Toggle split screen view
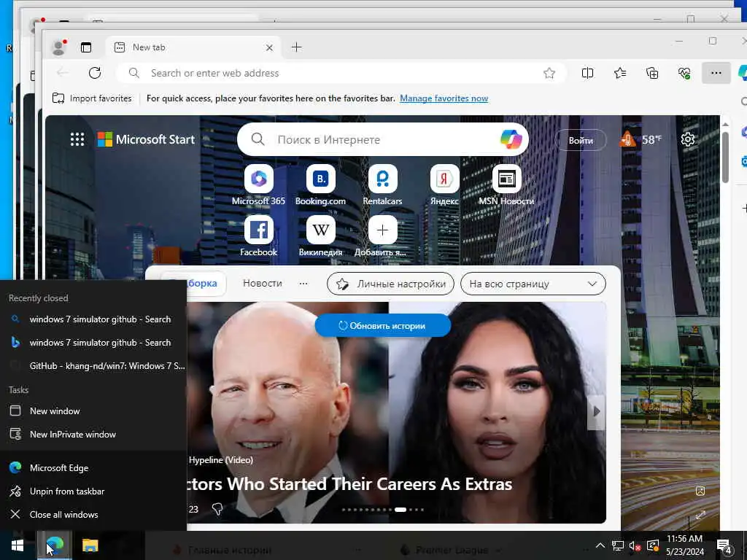The width and height of the screenshot is (747, 560). (x=587, y=73)
